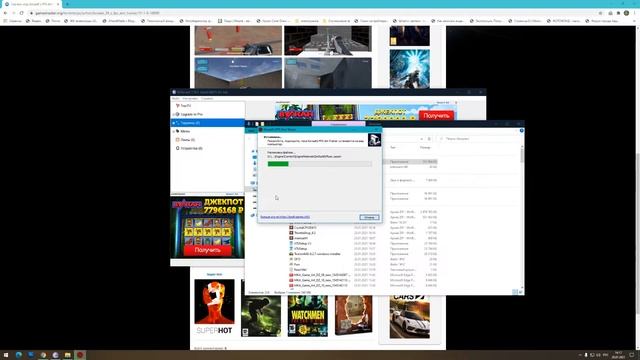Reload the browser page
This screenshot has width=640, height=360.
coord(22,13)
